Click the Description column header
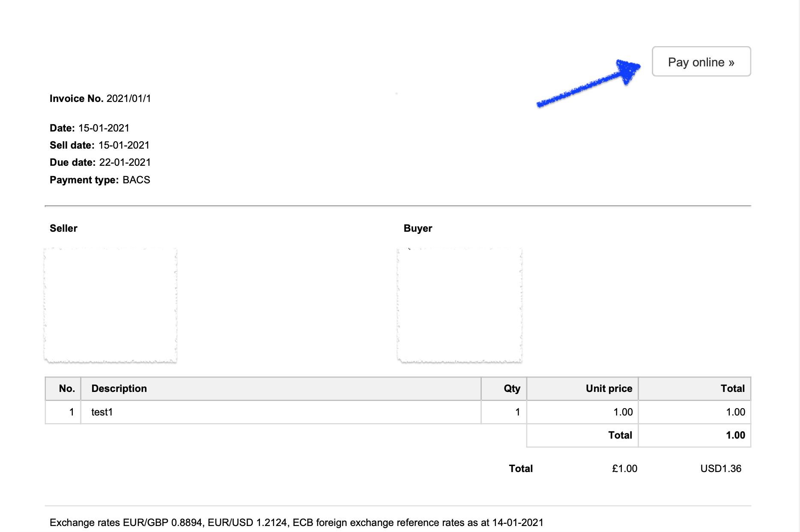Screen dimensions: 800x532 coord(119,388)
